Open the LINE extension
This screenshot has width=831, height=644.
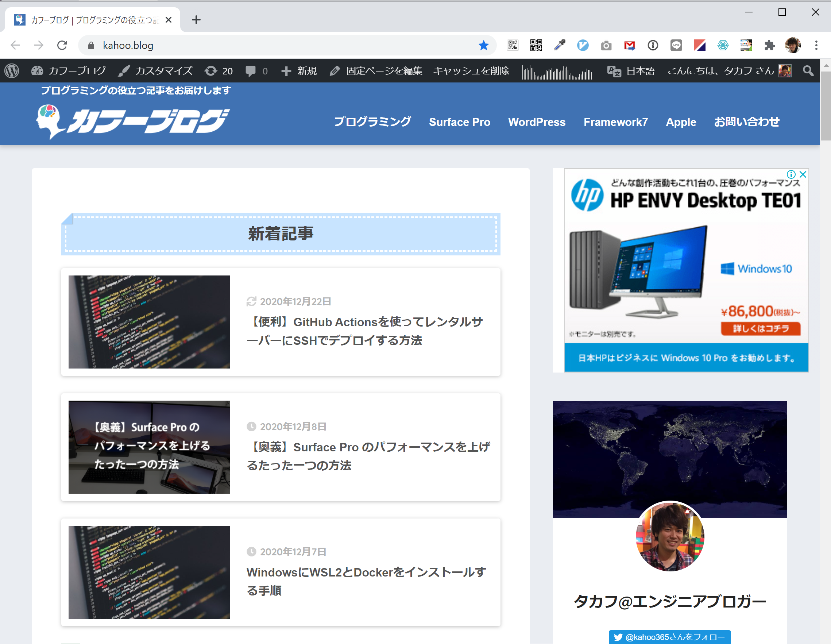[676, 45]
